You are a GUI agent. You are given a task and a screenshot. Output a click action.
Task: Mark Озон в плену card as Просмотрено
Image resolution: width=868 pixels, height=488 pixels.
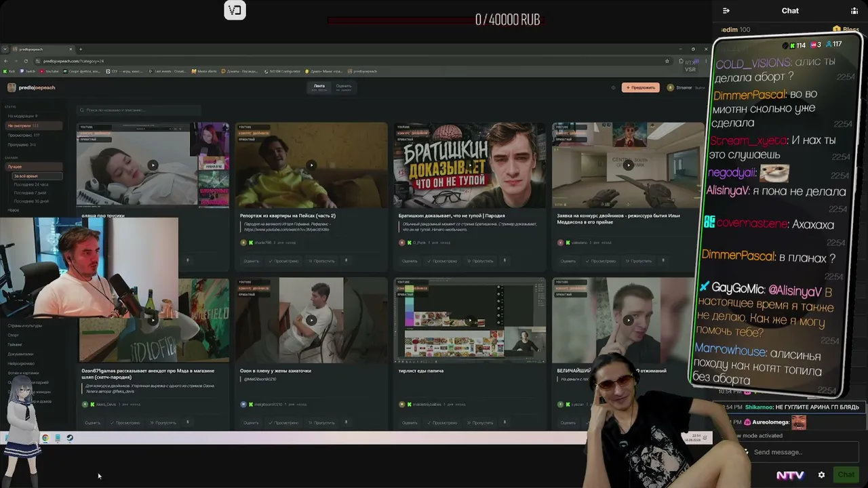pyautogui.click(x=284, y=423)
